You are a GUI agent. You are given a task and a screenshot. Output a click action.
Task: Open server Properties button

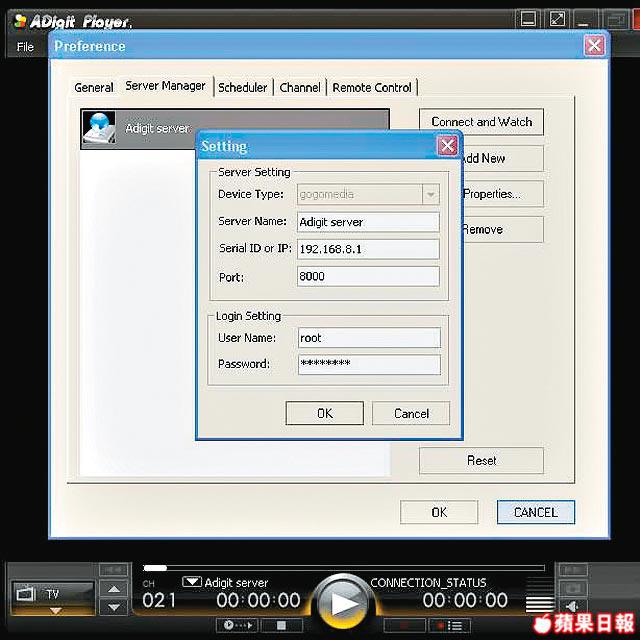click(503, 193)
